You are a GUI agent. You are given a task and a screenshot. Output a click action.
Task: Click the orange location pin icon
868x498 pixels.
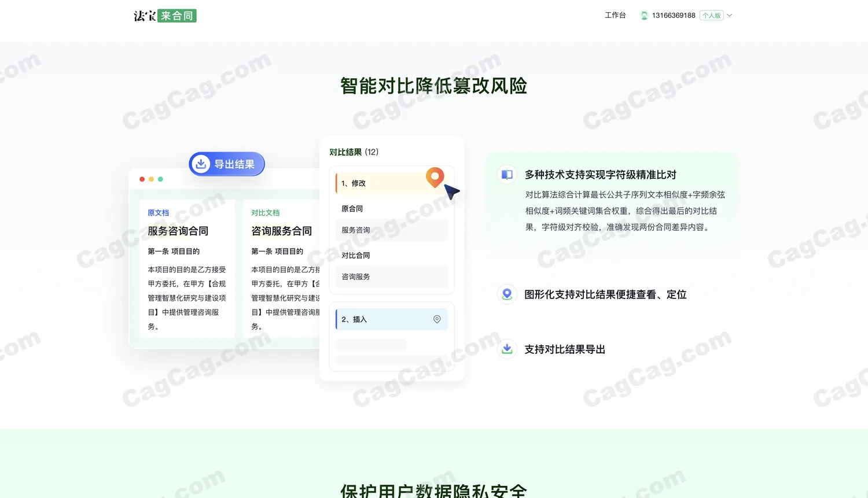pyautogui.click(x=435, y=177)
